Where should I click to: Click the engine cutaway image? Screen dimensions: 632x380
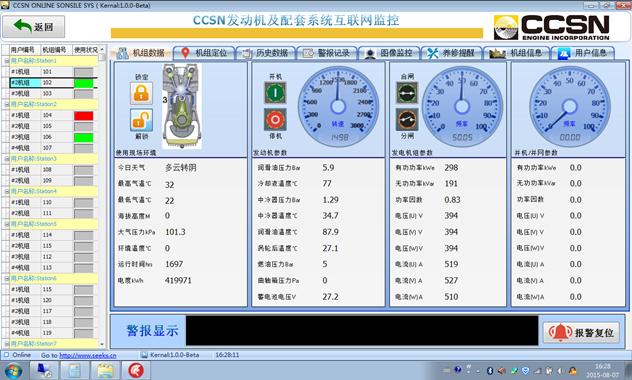182,106
